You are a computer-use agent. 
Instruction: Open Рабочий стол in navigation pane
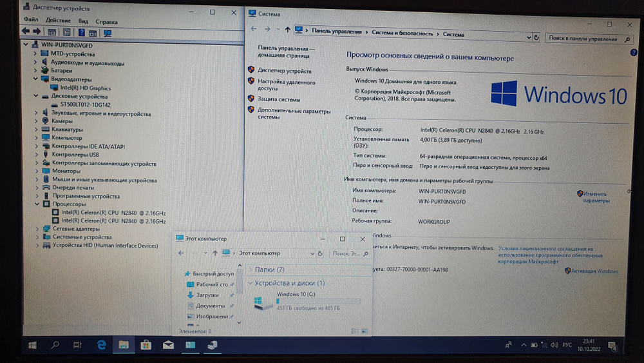pyautogui.click(x=211, y=284)
